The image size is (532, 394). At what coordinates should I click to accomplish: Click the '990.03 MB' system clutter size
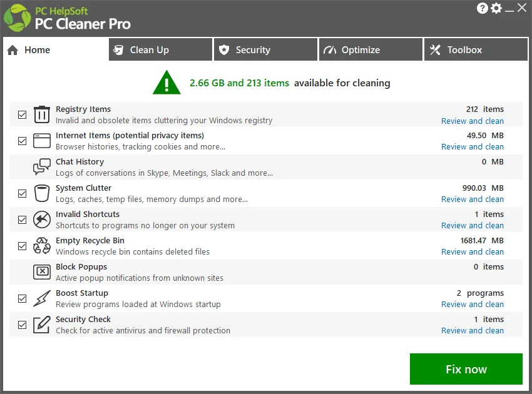click(x=483, y=188)
